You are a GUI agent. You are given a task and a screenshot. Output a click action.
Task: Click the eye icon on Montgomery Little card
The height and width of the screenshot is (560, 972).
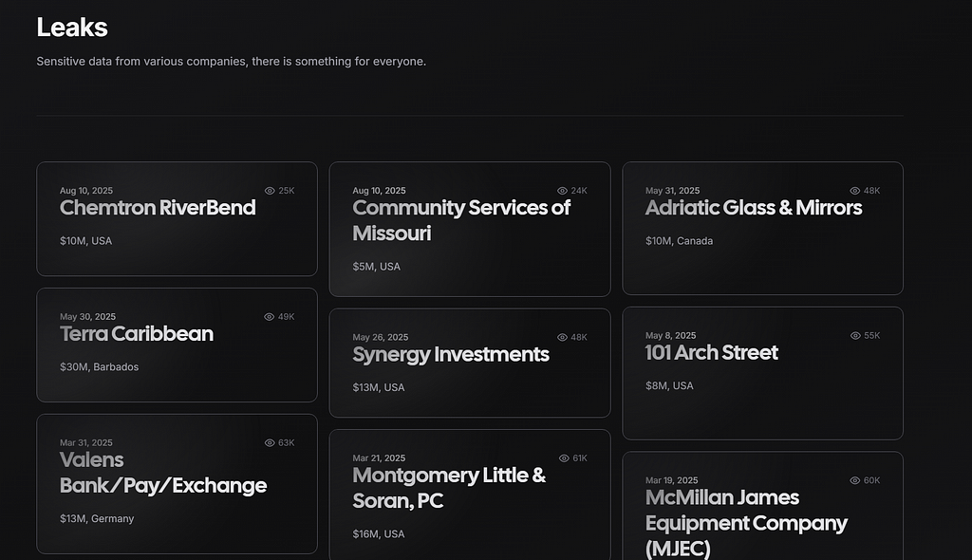[564, 458]
